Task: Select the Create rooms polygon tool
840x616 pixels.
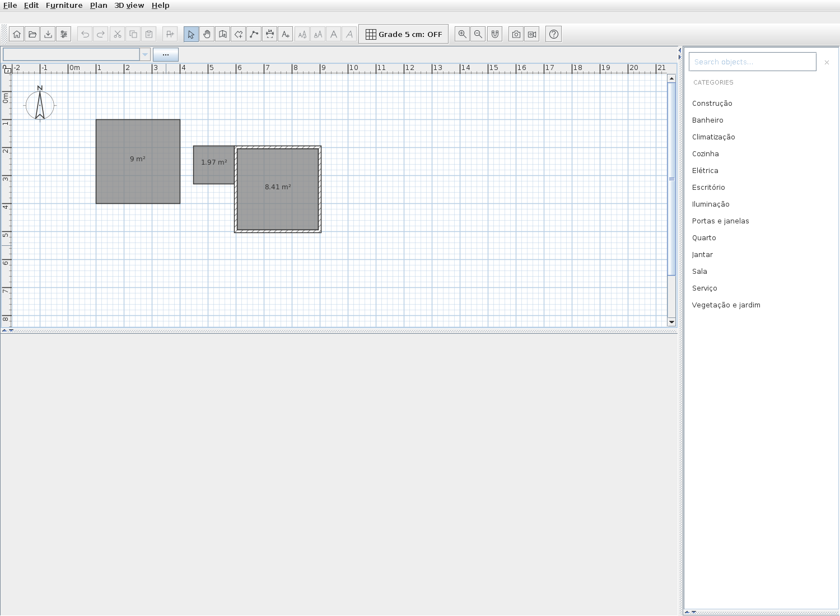Action: coord(239,34)
